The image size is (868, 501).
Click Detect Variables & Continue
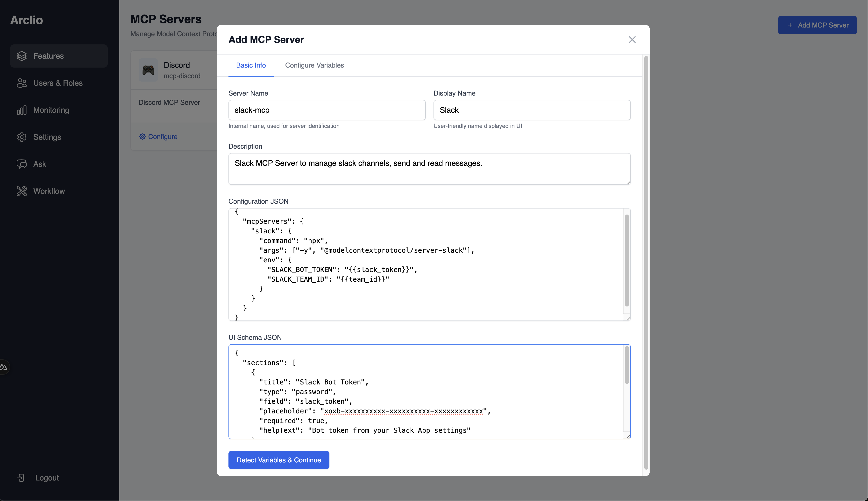click(278, 460)
